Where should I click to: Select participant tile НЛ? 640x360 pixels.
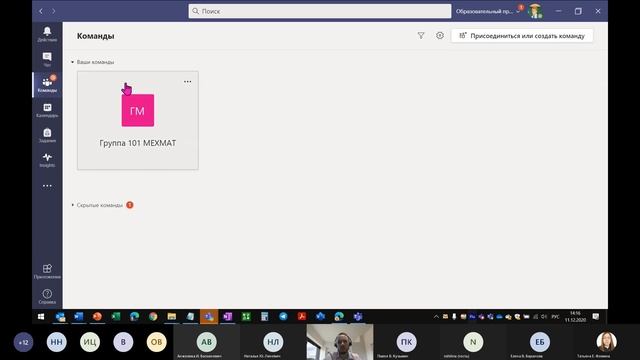pos(273,342)
